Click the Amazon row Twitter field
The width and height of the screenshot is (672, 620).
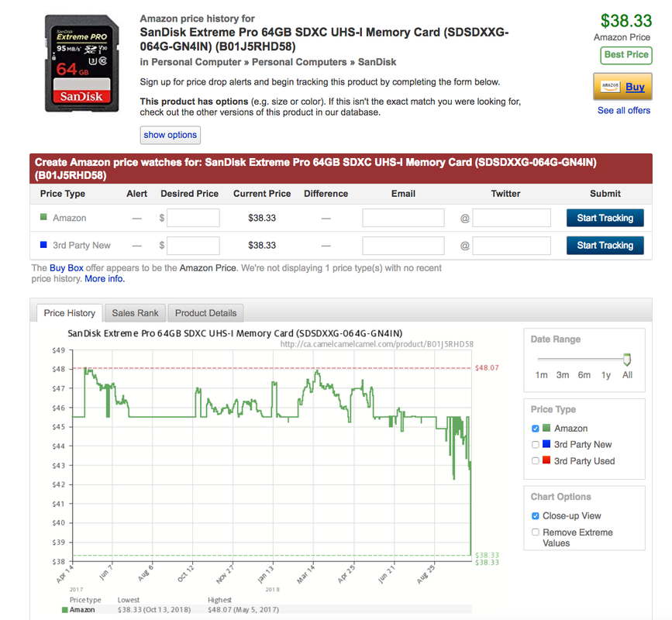click(512, 218)
